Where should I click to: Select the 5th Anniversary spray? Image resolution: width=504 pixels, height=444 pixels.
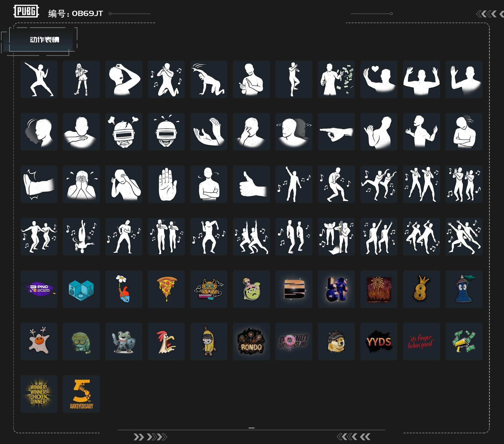click(81, 394)
